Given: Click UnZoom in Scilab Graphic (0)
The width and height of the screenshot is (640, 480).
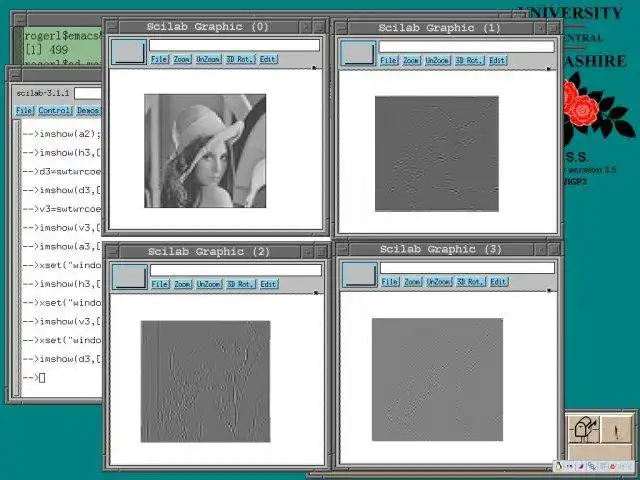Looking at the screenshot, I should [x=208, y=59].
